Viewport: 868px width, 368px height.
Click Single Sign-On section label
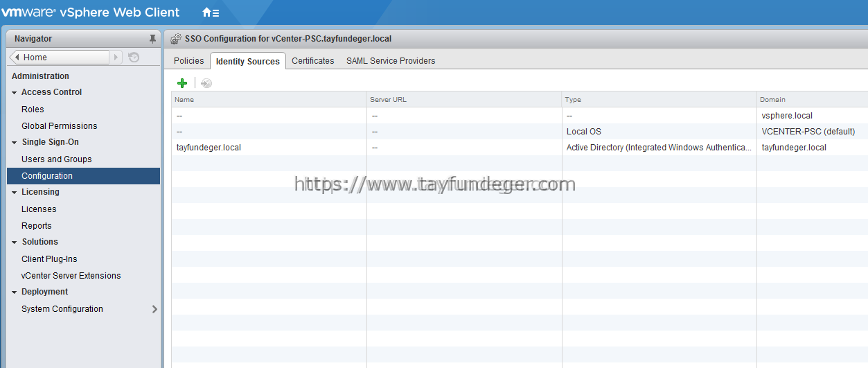pyautogui.click(x=50, y=142)
